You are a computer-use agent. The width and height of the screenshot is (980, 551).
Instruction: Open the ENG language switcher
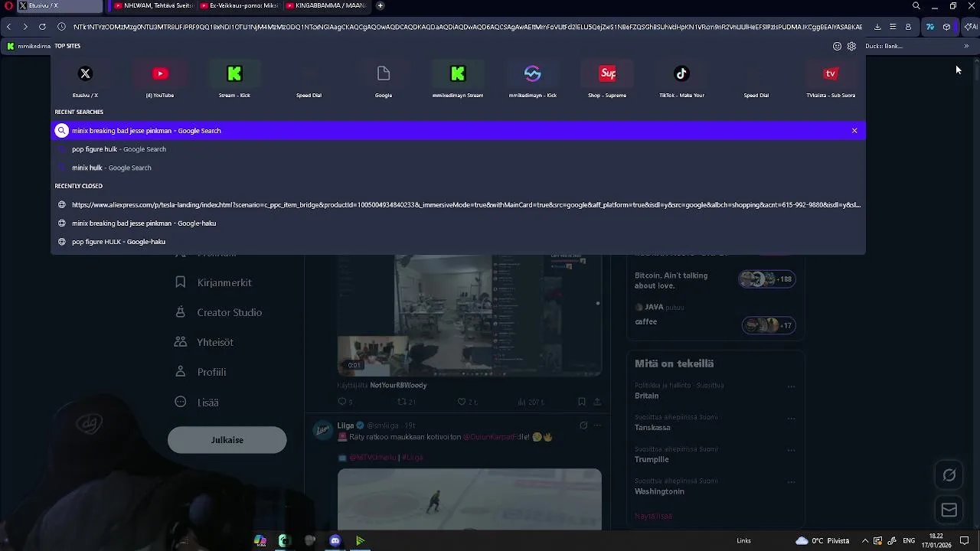(909, 541)
